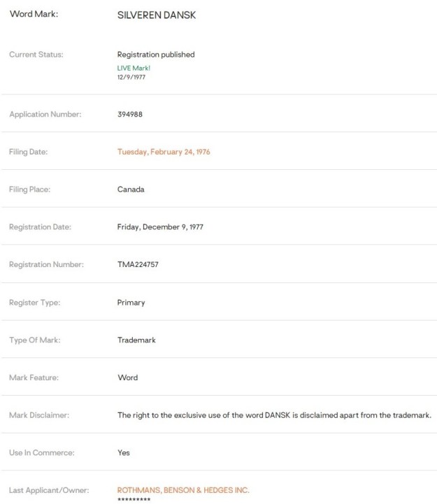
Task: Click the asterisks below the owner name
Action: pyautogui.click(x=134, y=499)
